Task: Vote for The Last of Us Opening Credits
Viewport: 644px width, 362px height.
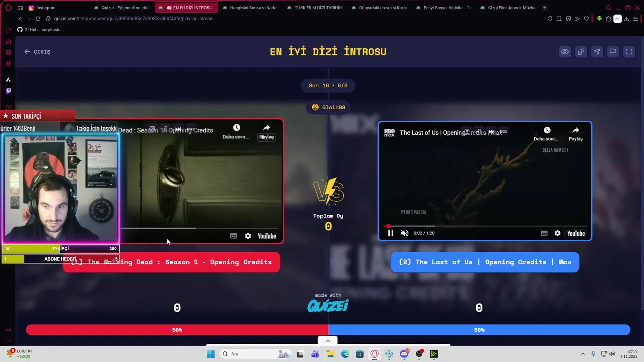Action: click(x=485, y=262)
